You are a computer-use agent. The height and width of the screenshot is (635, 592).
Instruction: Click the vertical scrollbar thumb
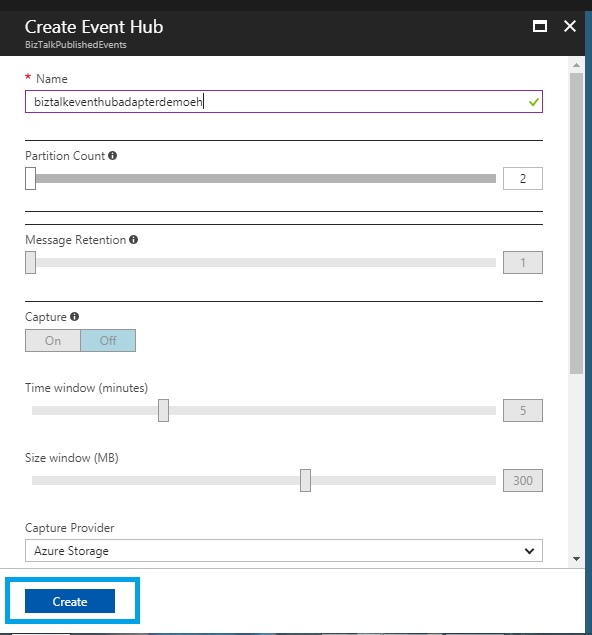pyautogui.click(x=576, y=224)
